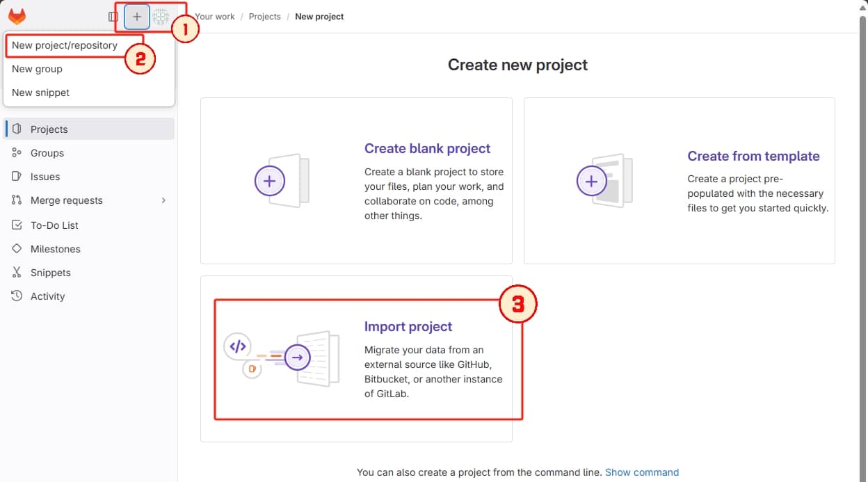Click the Groups icon in sidebar
The image size is (868, 482).
pos(17,152)
